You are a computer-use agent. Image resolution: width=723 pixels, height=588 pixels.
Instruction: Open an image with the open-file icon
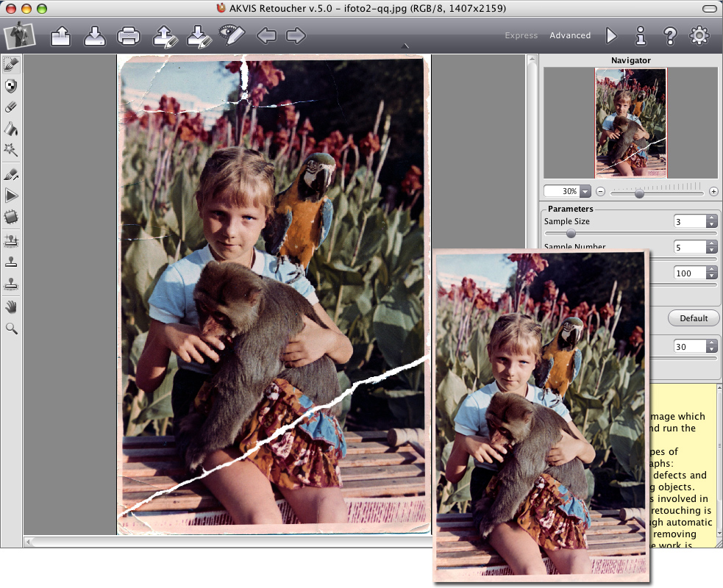point(61,35)
